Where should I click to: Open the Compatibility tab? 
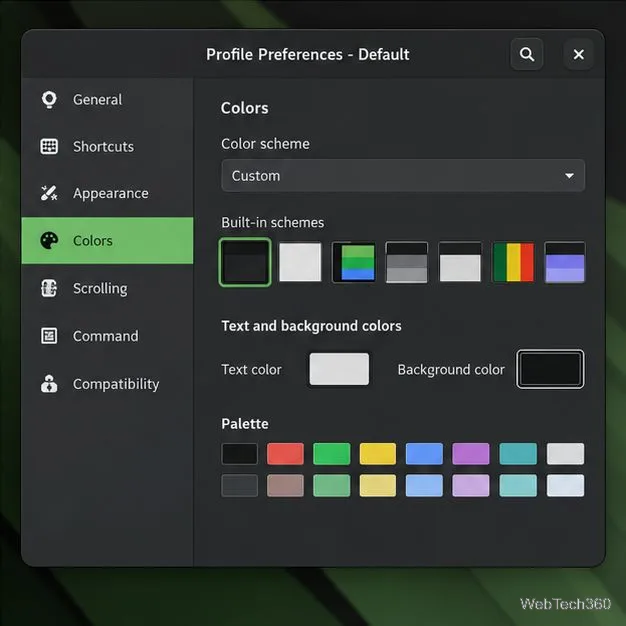[x=107, y=384]
